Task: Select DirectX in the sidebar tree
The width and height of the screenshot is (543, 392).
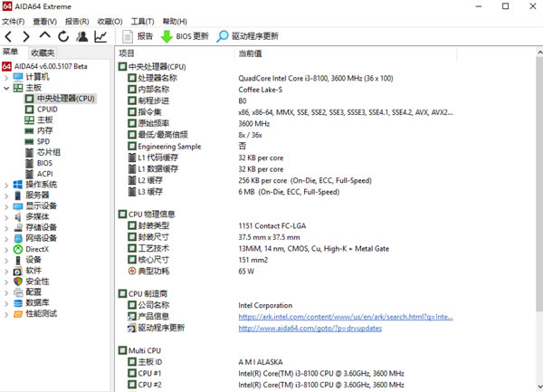Action: click(x=36, y=249)
